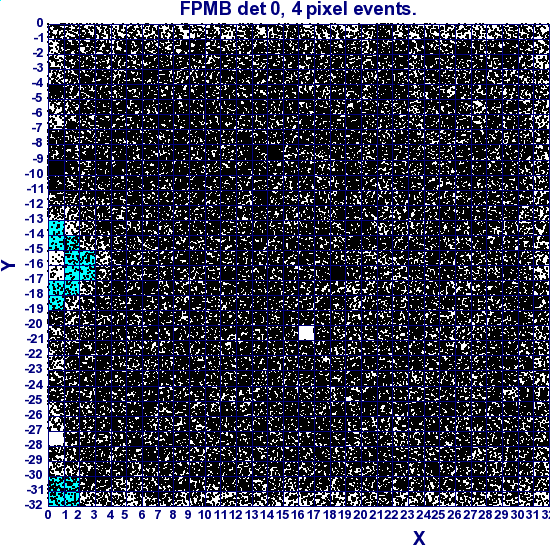This screenshot has height=550, width=550.
Task: Pick the cyan cell at X 1, Y -18
Action: coord(72,288)
